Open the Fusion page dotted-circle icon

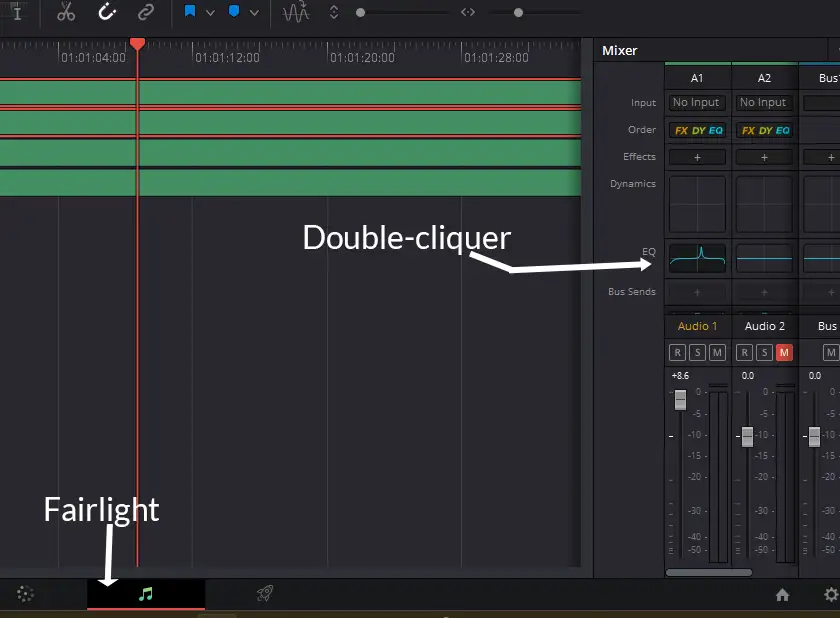[x=26, y=595]
